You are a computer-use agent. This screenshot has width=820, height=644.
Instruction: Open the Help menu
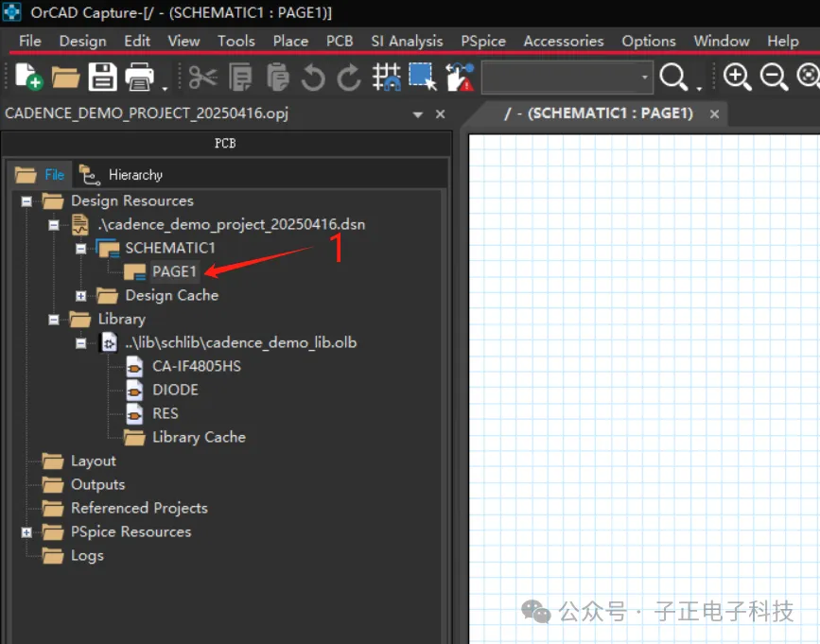(783, 41)
